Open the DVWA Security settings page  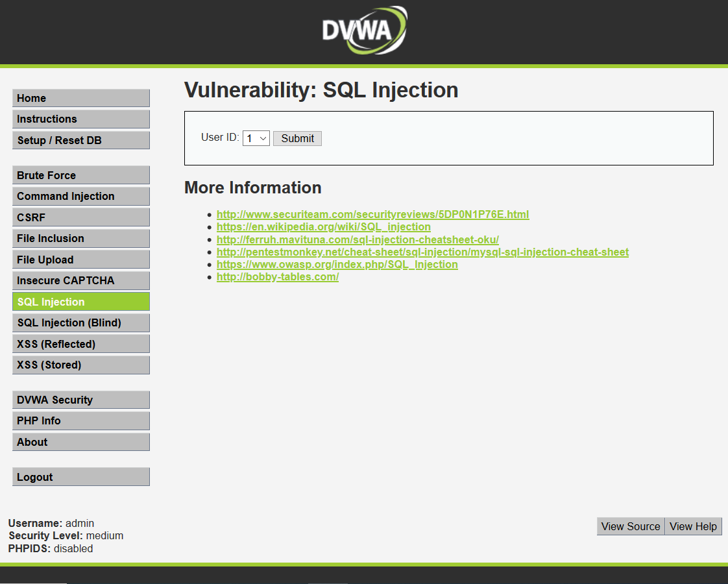pos(81,400)
